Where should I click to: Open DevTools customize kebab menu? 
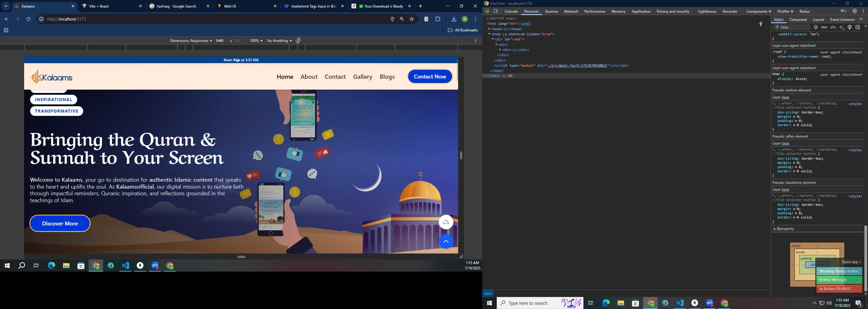click(863, 11)
